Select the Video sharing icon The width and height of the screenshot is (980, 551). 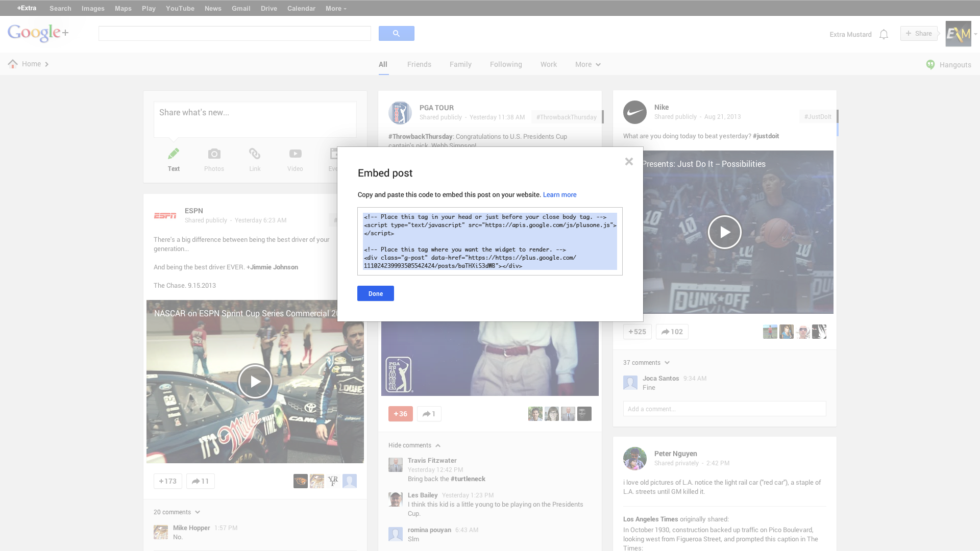pos(295,158)
